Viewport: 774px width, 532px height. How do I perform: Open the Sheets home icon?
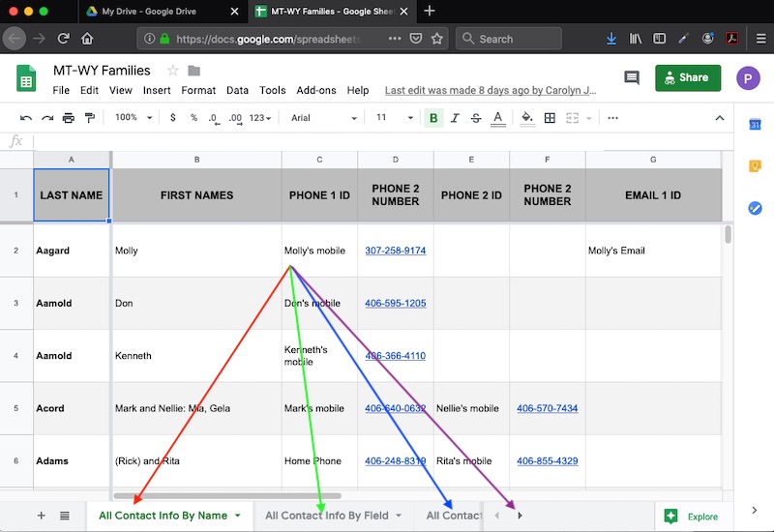[26, 78]
